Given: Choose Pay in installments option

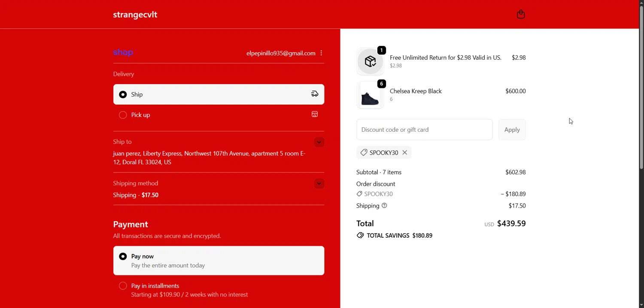Looking at the screenshot, I should coord(219,290).
